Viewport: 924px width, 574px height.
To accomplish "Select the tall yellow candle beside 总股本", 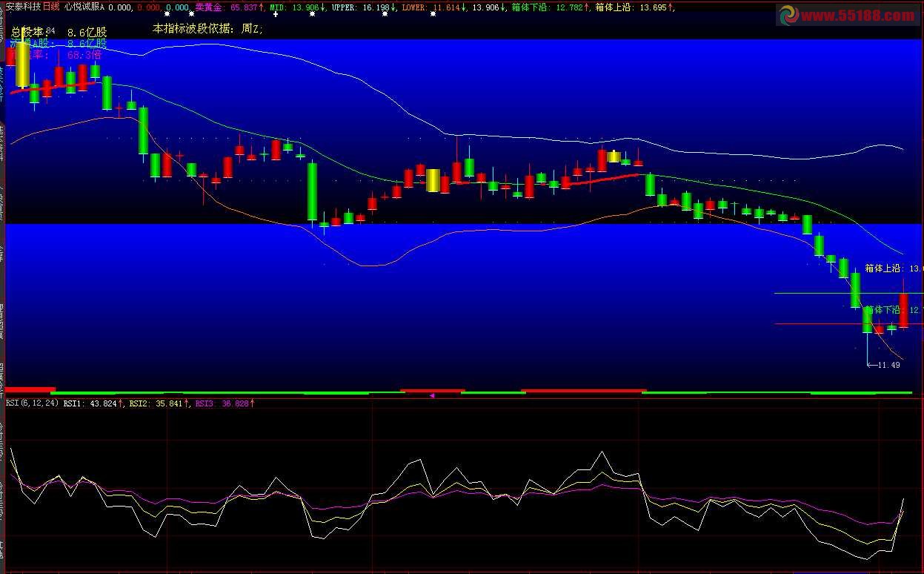I will pos(22,63).
